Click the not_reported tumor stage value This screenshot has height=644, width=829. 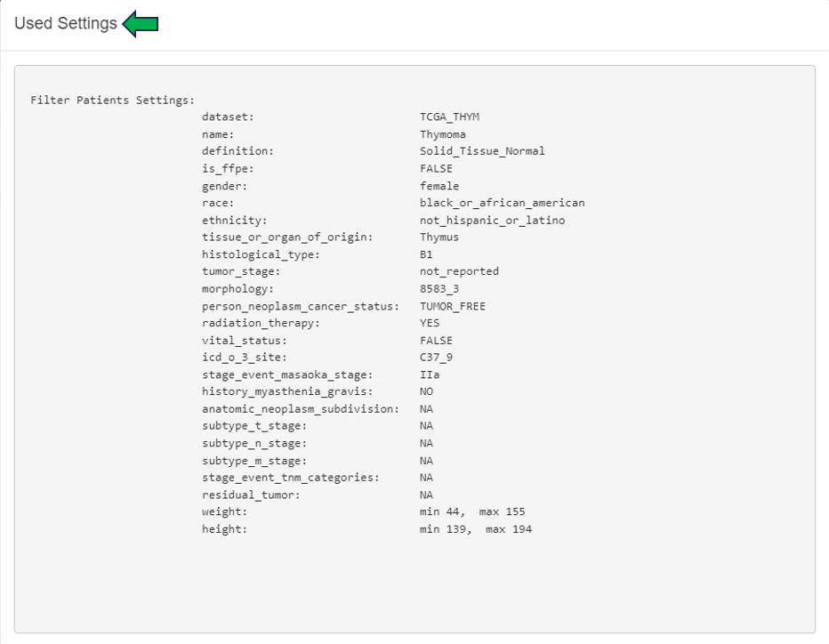pos(459,271)
